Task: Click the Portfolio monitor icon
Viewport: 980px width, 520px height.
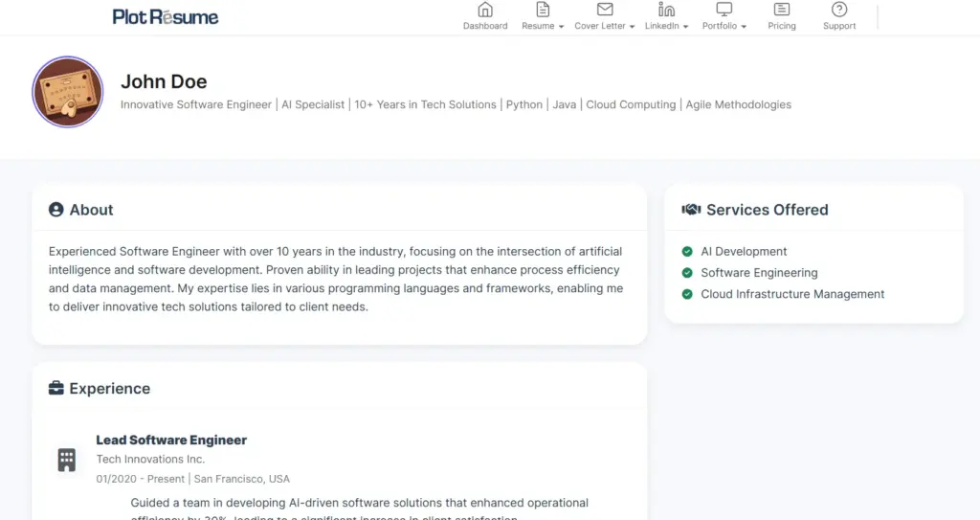Action: (724, 10)
